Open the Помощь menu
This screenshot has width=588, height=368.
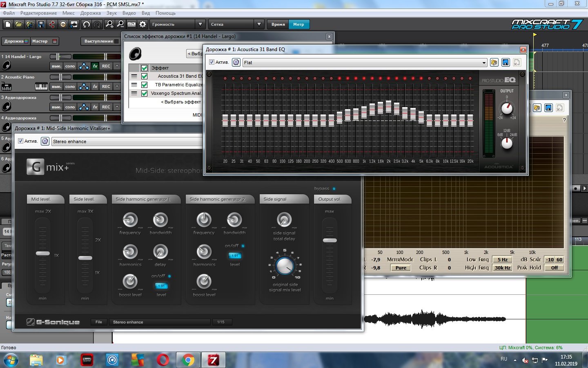[x=165, y=13]
